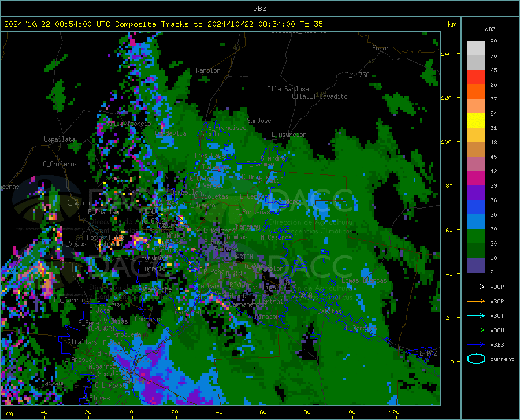Click the 'L_Vegas' label on the map
Screen dimensions: 520x420
click(74, 244)
